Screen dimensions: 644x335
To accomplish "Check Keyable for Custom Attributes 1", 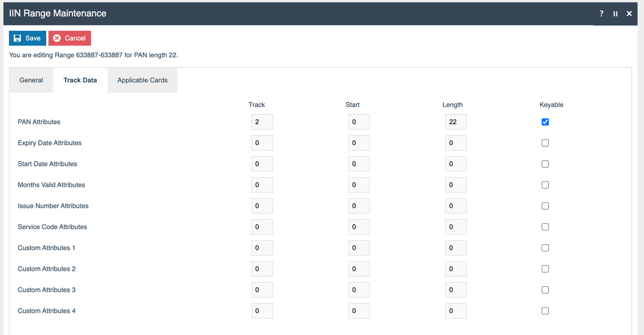I will click(x=545, y=248).
